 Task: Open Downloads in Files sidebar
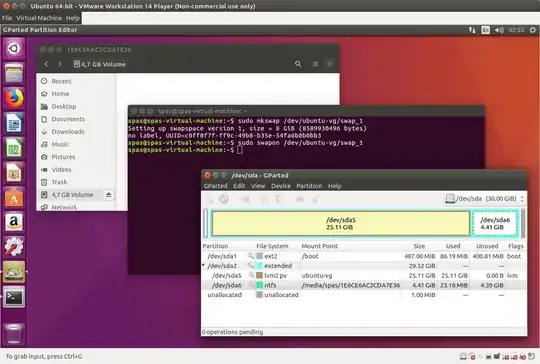point(76,132)
